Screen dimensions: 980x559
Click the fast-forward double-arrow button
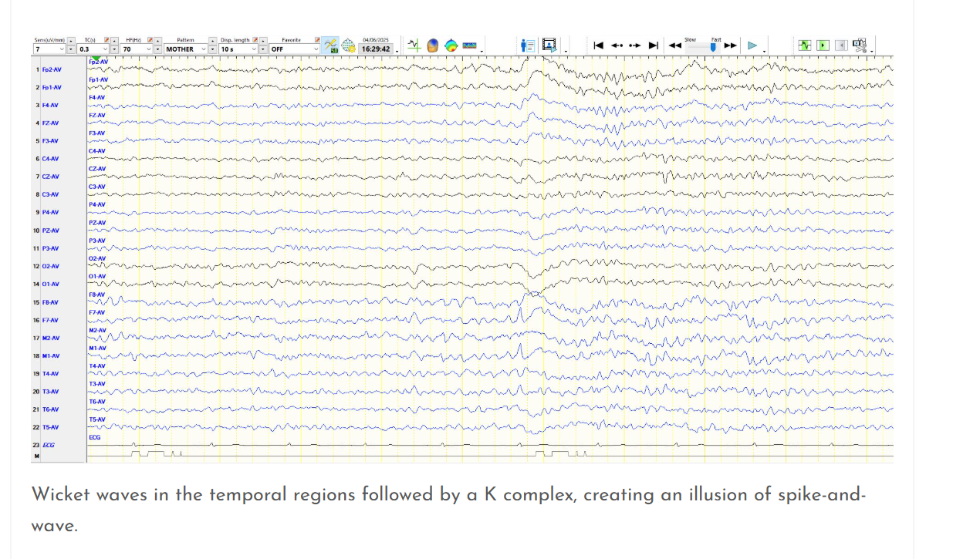coord(730,45)
